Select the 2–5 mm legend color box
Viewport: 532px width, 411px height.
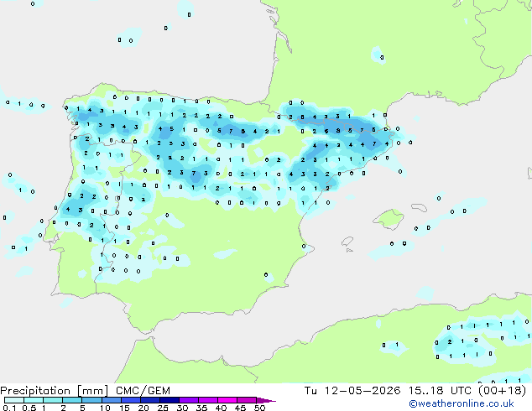point(72,400)
